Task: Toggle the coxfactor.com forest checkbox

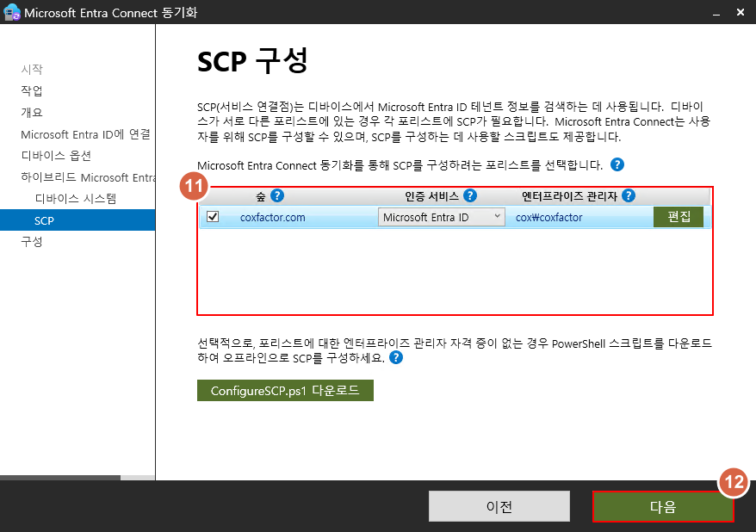Action: (213, 217)
